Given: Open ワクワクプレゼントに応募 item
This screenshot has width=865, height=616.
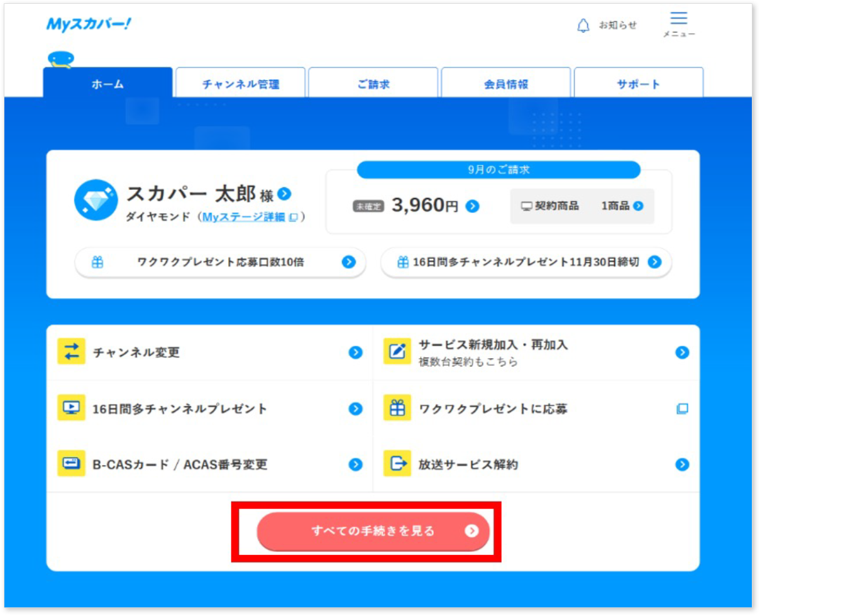Looking at the screenshot, I should click(x=536, y=409).
